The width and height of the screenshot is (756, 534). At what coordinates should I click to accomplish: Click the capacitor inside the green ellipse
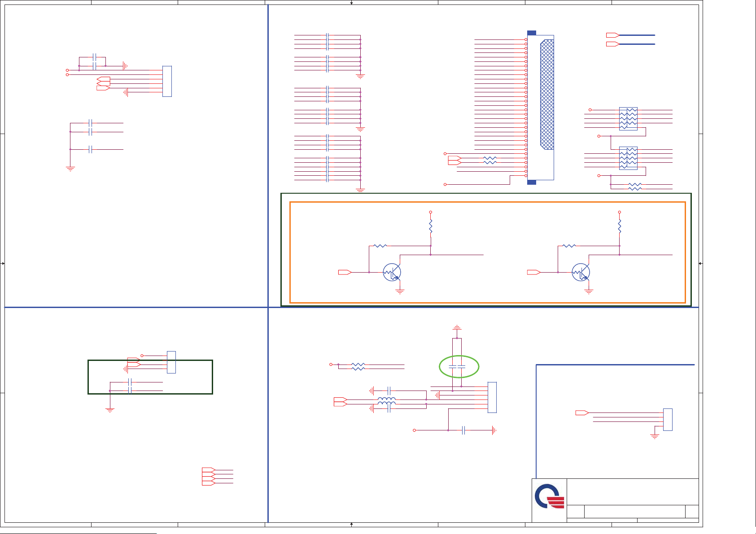click(x=457, y=366)
